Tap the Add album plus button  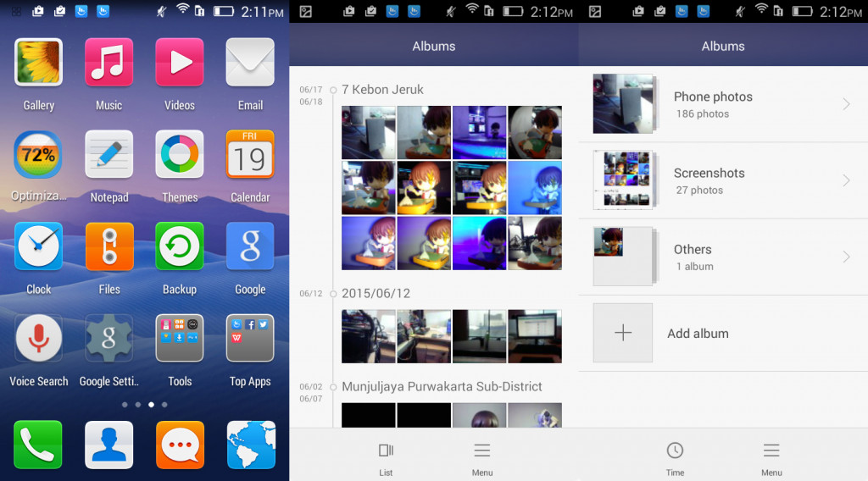tap(622, 333)
